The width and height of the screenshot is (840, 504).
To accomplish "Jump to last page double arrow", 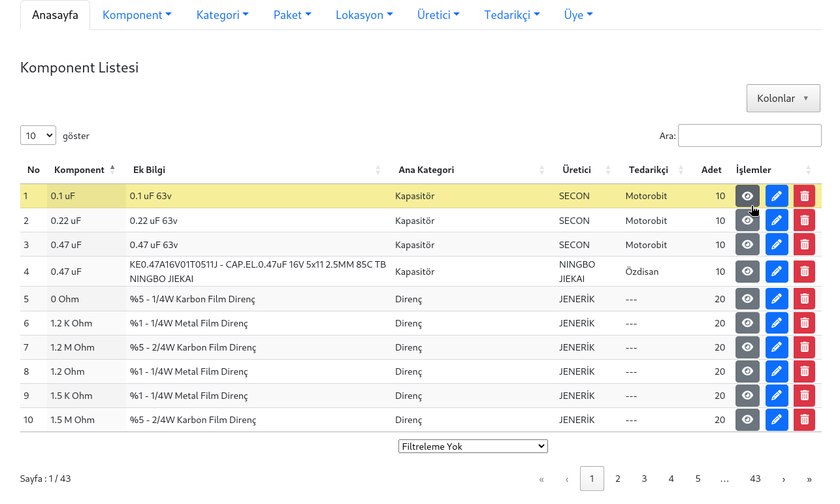I will pos(809,479).
